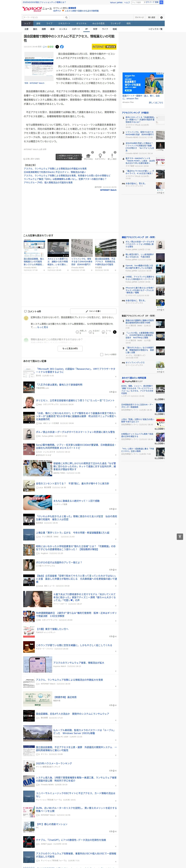Open Microsoft 365 Copilot Researcher article

tap(76, 370)
